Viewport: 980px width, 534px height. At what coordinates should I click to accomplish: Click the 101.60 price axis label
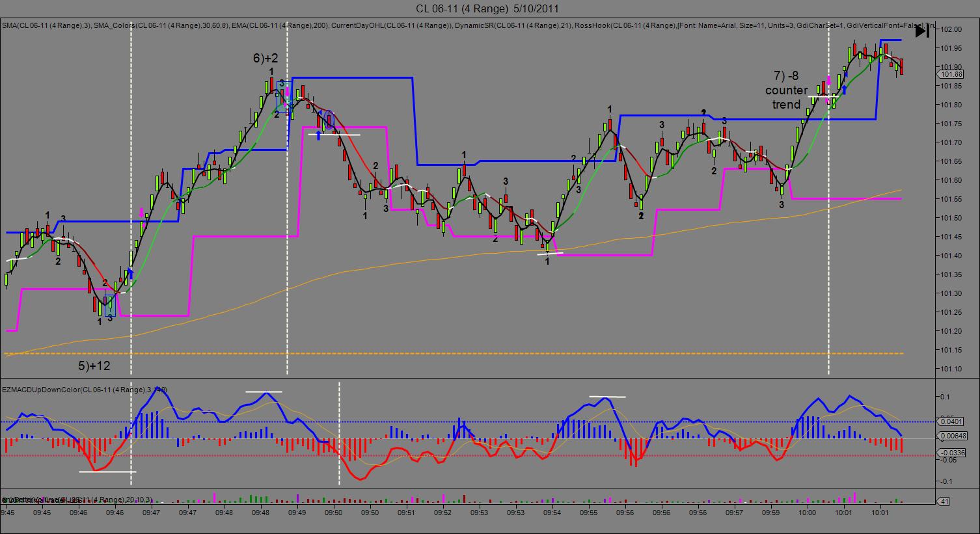951,180
